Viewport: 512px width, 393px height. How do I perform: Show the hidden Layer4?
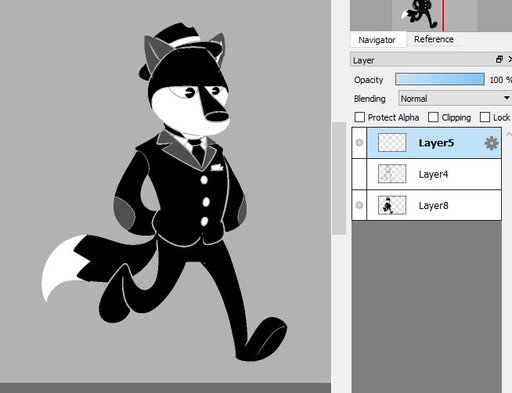tap(359, 174)
